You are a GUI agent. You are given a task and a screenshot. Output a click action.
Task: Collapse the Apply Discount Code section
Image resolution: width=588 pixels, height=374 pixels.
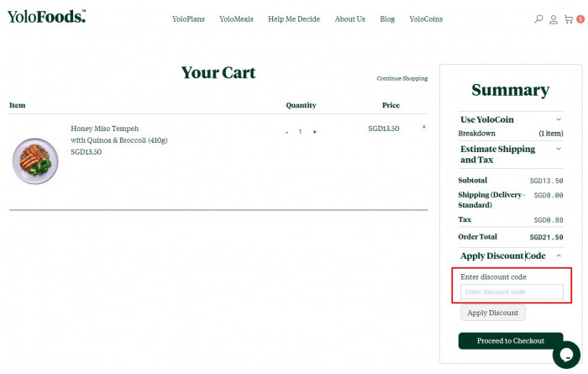point(511,255)
